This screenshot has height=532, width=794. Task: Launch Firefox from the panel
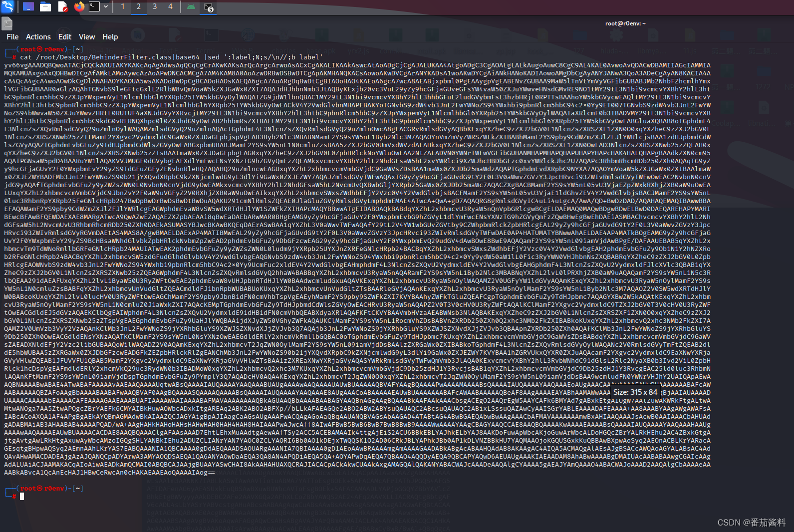[x=79, y=6]
